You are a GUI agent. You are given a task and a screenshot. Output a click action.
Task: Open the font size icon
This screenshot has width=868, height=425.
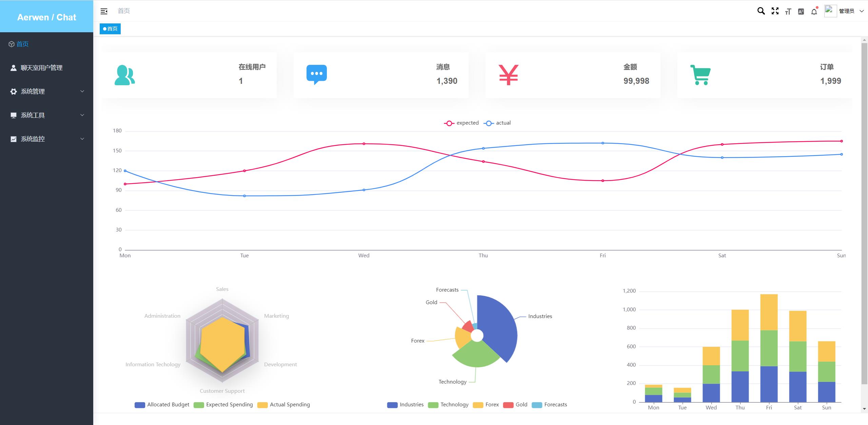(x=788, y=12)
